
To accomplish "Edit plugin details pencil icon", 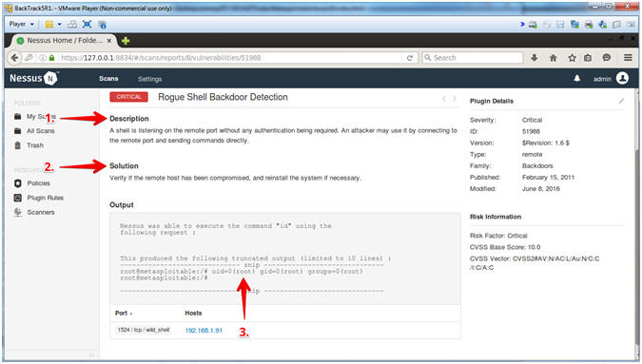I will point(621,101).
